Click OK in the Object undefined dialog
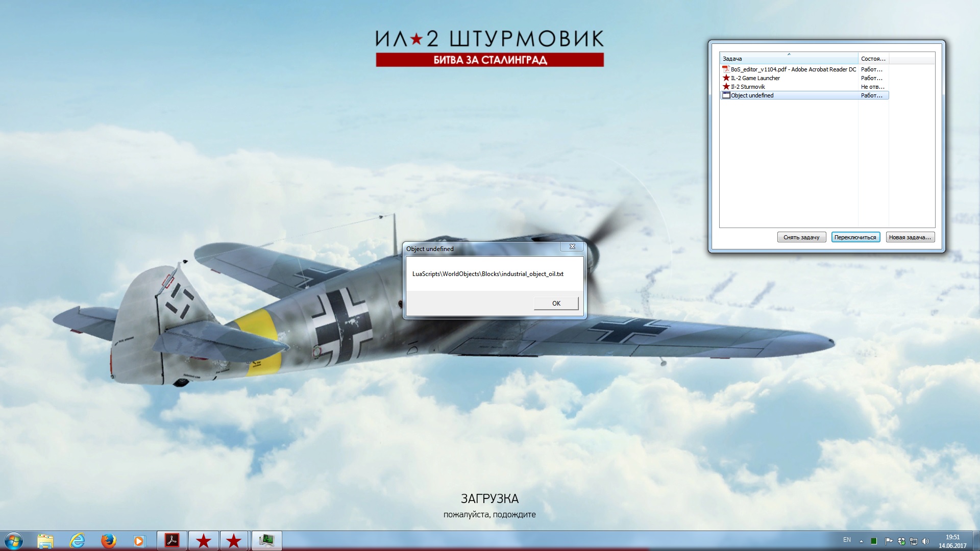 pos(556,303)
